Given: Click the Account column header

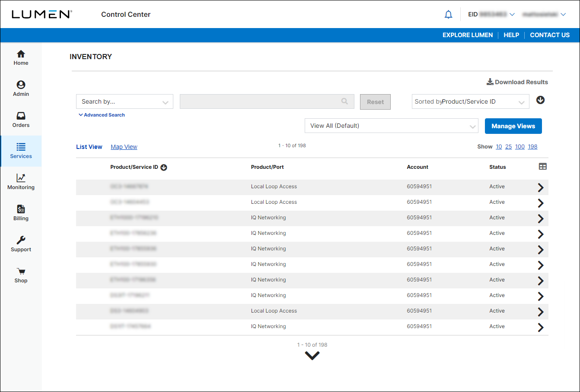Looking at the screenshot, I should pyautogui.click(x=417, y=167).
